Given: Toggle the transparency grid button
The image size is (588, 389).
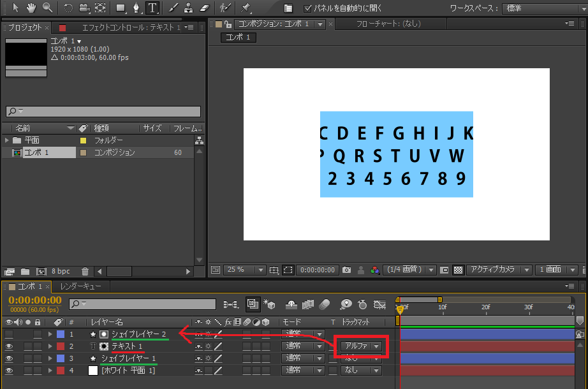Looking at the screenshot, I should [458, 270].
